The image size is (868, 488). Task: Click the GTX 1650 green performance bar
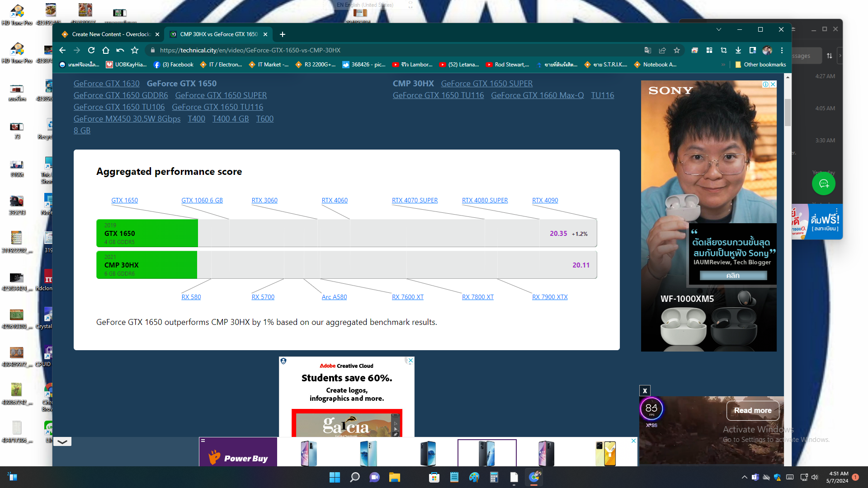tap(147, 233)
